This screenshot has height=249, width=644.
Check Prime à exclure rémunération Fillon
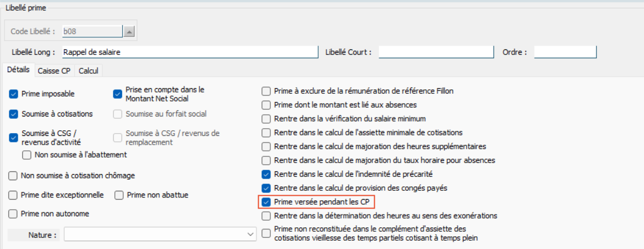[266, 91]
